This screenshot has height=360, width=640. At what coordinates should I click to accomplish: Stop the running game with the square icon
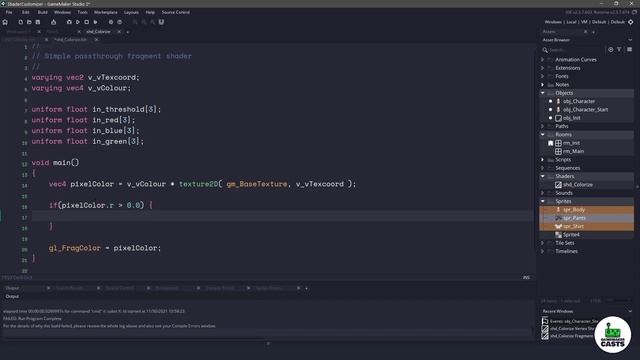[87, 22]
